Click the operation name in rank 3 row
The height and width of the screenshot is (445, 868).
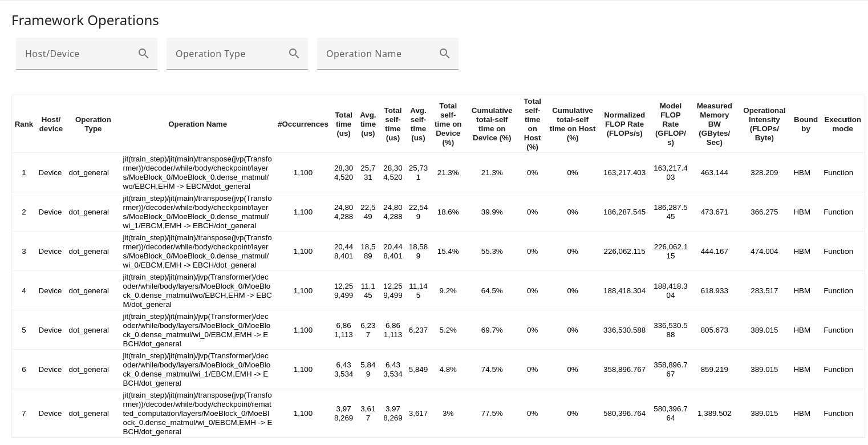197,251
